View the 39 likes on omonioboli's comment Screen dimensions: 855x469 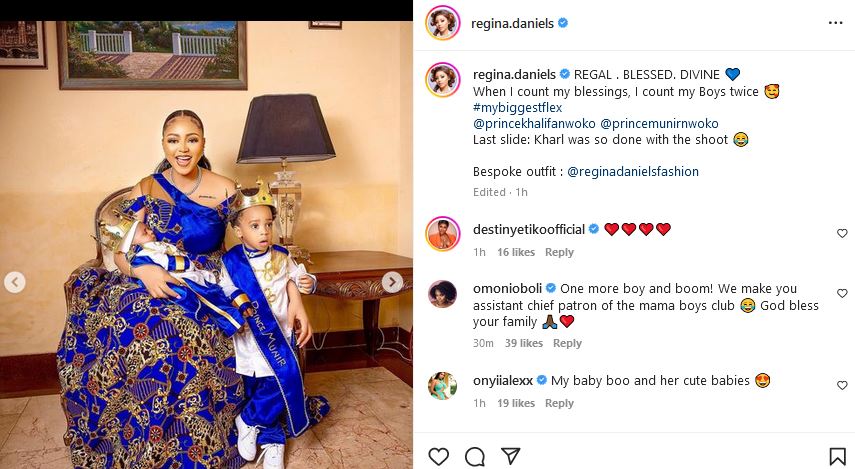tap(524, 343)
